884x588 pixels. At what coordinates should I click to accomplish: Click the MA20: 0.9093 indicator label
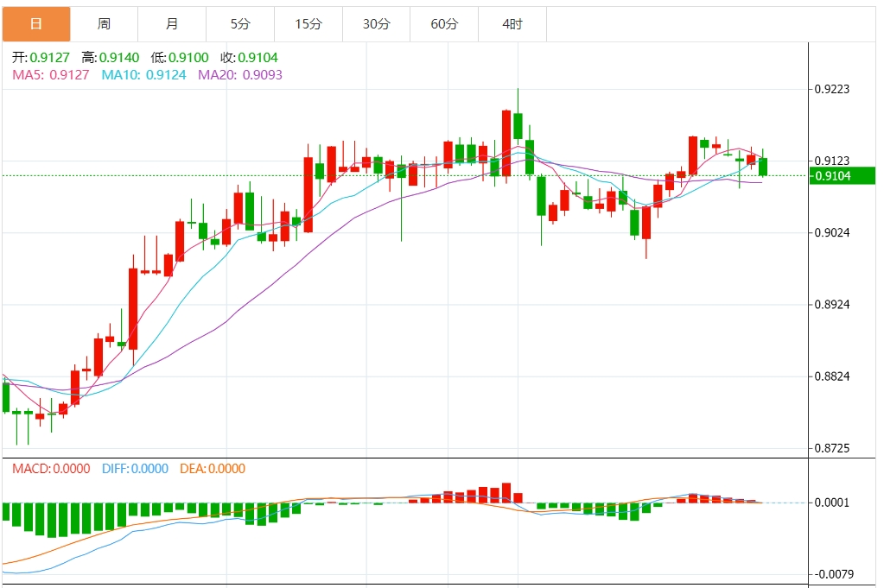click(x=240, y=75)
